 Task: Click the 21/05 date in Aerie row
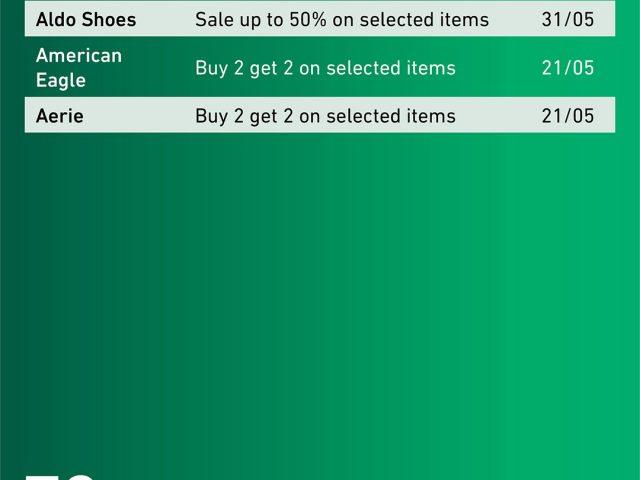[567, 116]
